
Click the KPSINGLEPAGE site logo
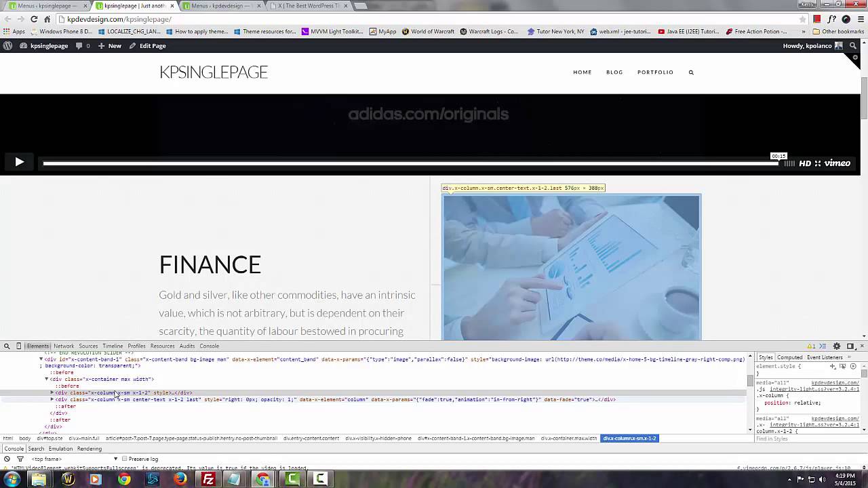point(214,72)
